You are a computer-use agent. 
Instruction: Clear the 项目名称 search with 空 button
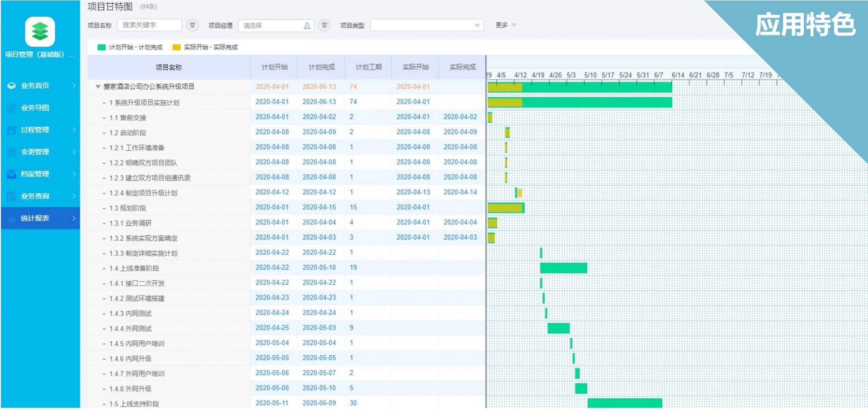[x=193, y=25]
